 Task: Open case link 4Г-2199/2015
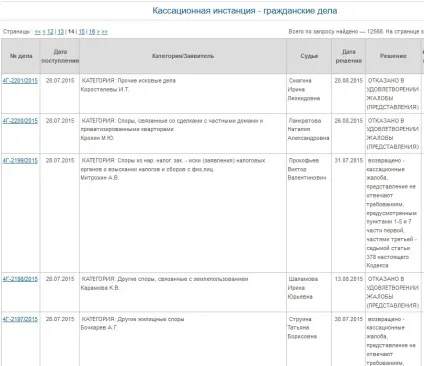(20, 161)
